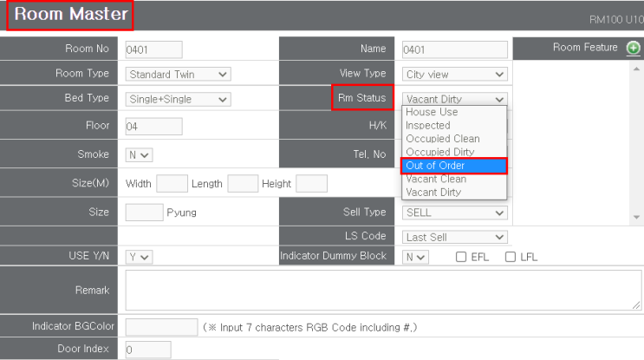Open the Bed Type dropdown showing Single+Single

tap(179, 99)
